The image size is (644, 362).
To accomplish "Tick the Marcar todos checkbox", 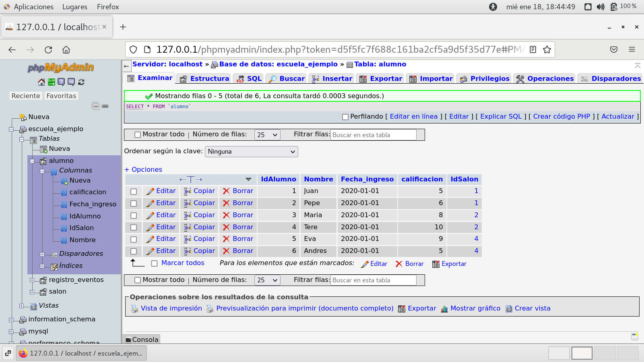I will coord(154,263).
